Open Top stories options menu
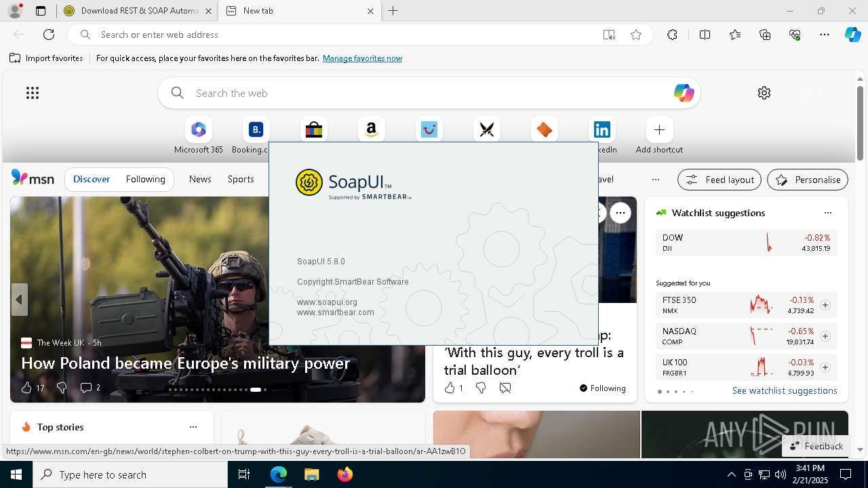 click(193, 427)
